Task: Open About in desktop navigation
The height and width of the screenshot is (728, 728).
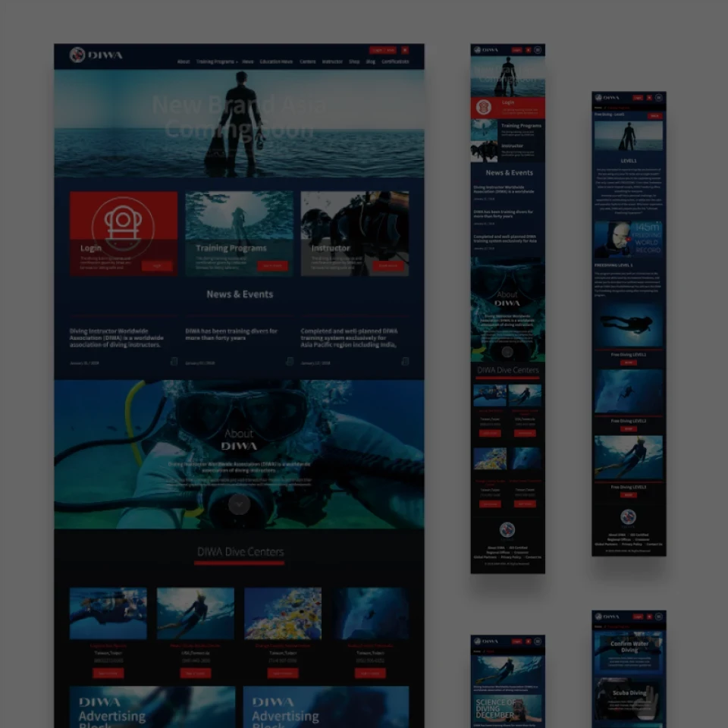Action: [x=184, y=61]
